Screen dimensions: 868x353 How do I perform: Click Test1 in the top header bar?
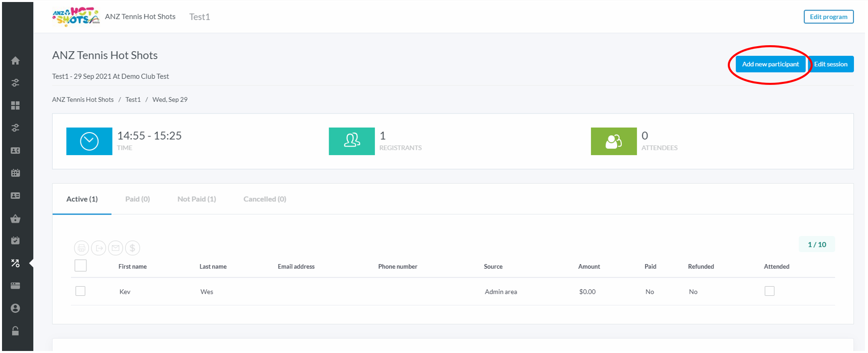(x=200, y=17)
